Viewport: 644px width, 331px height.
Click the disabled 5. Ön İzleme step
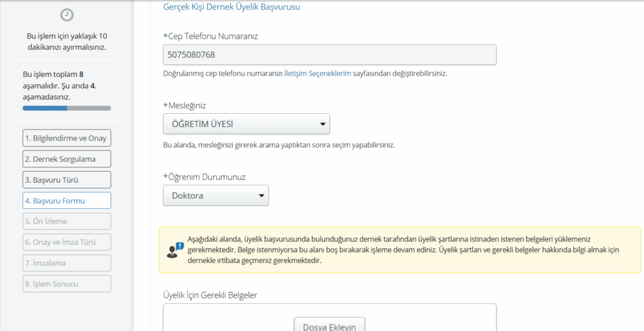pyautogui.click(x=67, y=222)
